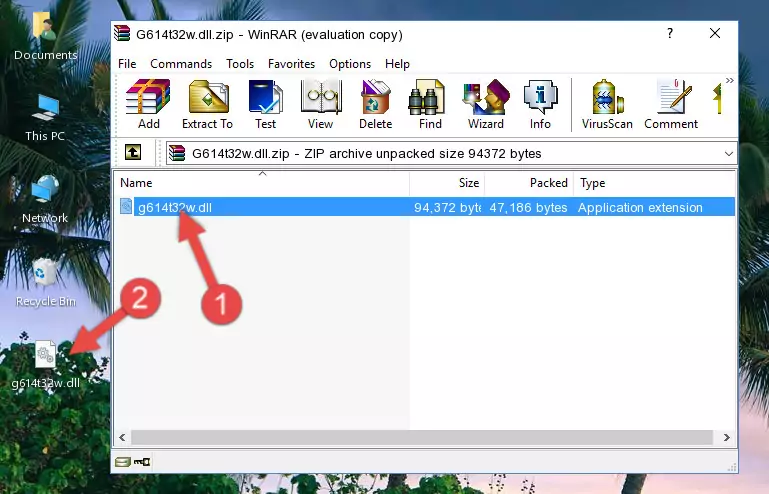The height and width of the screenshot is (494, 769).
Task: Click the question mark help button
Action: click(x=670, y=33)
